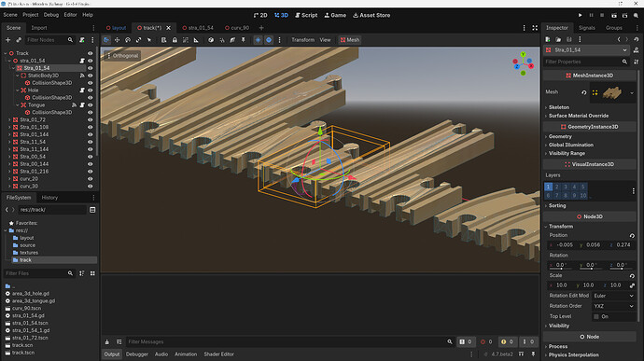Screen dimensions: 644x361
Task: Open the Signals tab
Action: (586, 28)
